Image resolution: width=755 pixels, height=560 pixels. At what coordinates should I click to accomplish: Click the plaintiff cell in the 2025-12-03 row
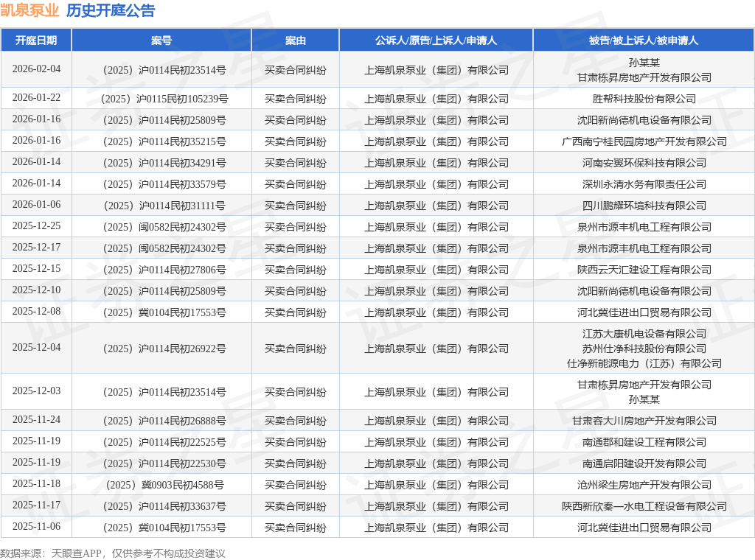(x=436, y=392)
